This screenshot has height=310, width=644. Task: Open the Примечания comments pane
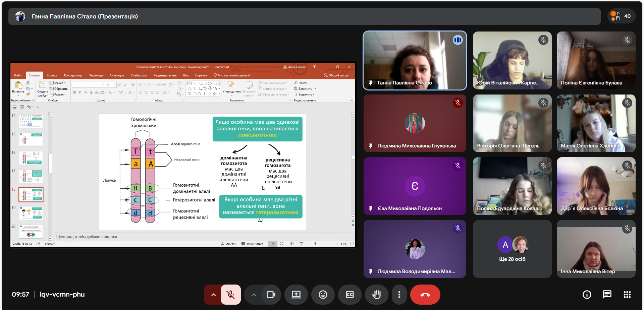(252, 244)
